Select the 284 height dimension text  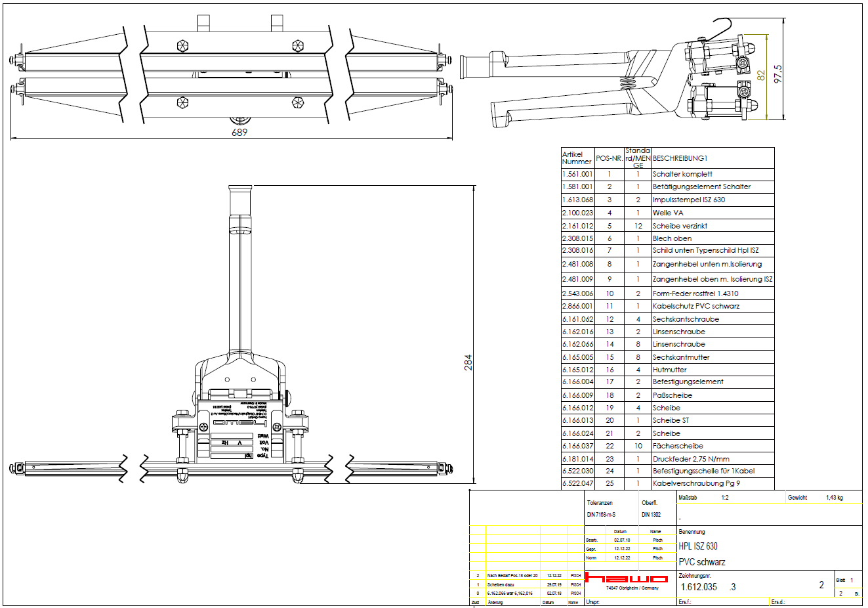pyautogui.click(x=468, y=362)
